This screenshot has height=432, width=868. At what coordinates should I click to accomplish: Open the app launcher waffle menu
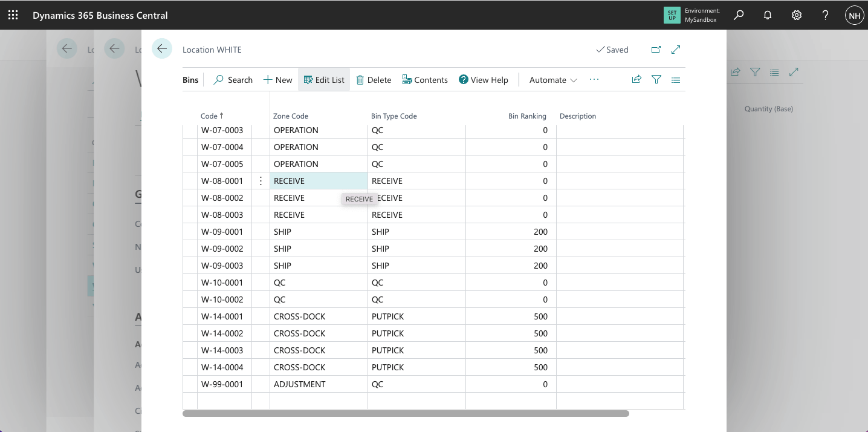click(13, 15)
